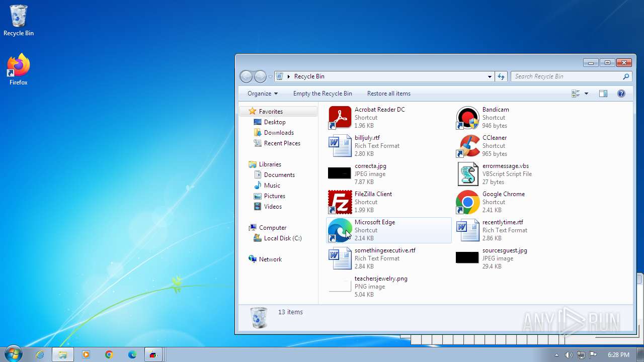The image size is (644, 362).
Task: Select Libraries in the navigation pane
Action: (270, 164)
